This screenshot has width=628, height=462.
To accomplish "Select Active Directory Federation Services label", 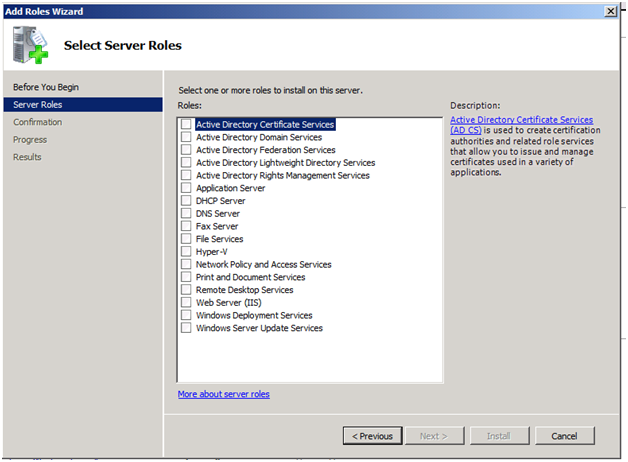I will (x=266, y=150).
